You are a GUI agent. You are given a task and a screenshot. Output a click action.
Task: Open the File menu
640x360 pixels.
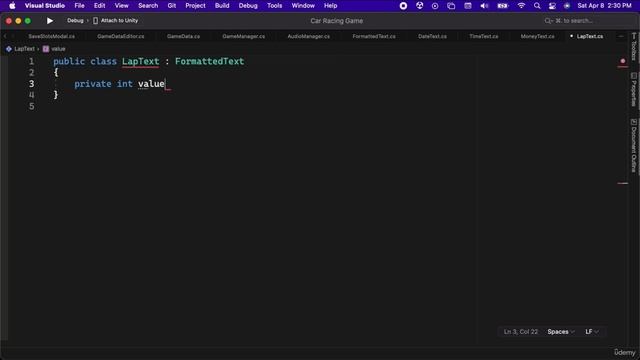tap(80, 6)
